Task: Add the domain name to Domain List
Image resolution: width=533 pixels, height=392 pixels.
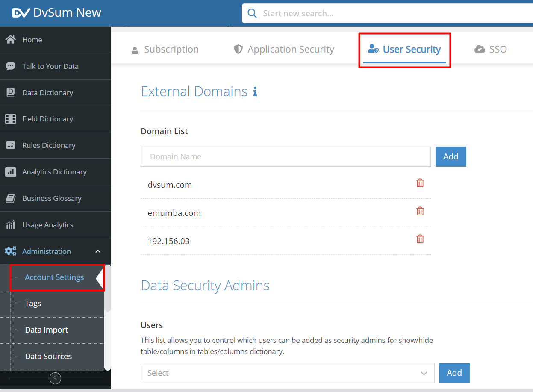Action: point(451,156)
